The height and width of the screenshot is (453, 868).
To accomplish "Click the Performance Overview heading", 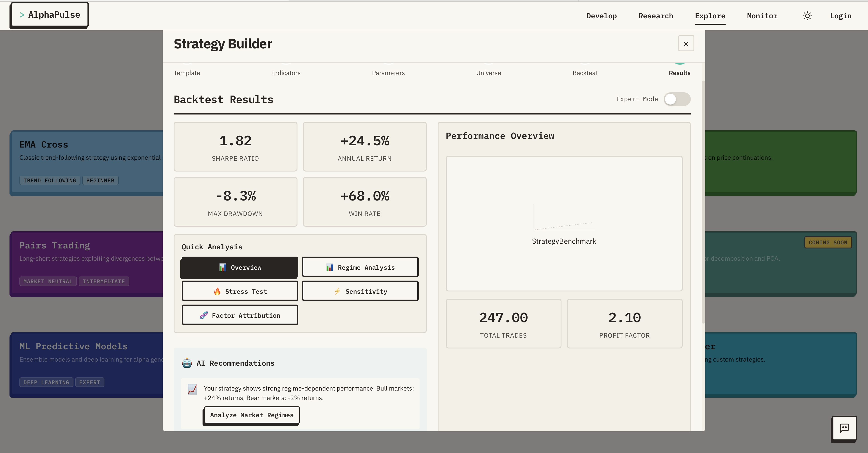I will pos(500,136).
